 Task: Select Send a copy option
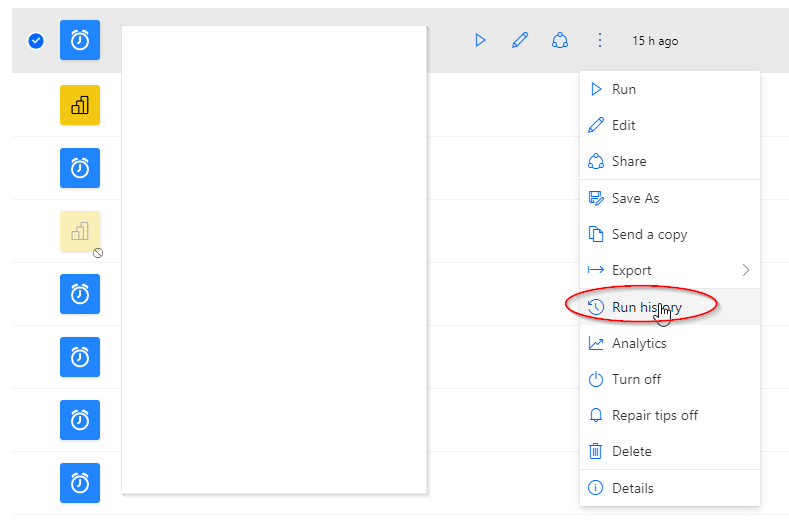pyautogui.click(x=649, y=234)
